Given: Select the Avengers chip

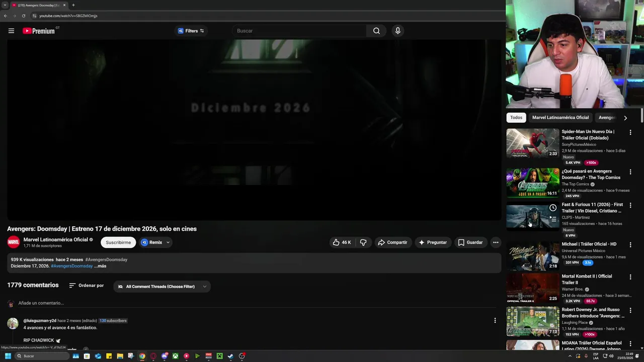Looking at the screenshot, I should coord(608,118).
